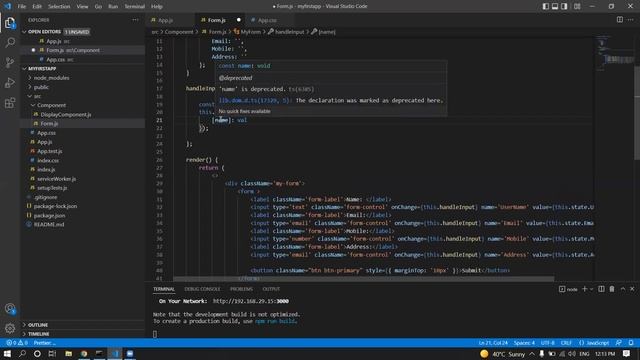Open the Search view in activity bar
Screen dimensions: 640x360
pyautogui.click(x=10, y=42)
